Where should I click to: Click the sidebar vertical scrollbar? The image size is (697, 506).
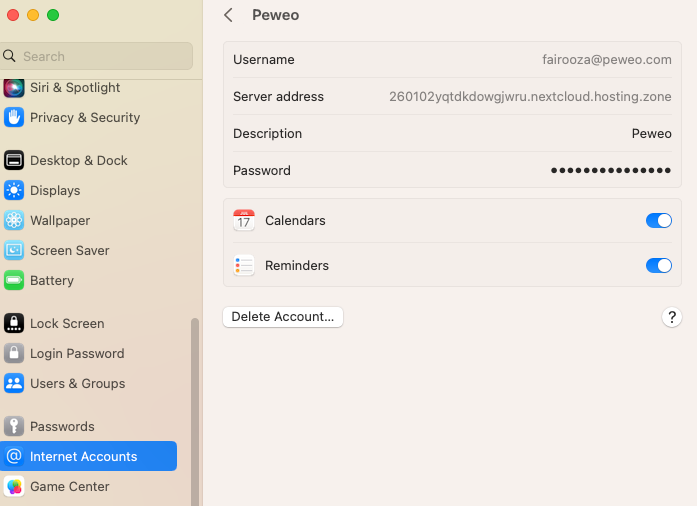tap(195, 411)
